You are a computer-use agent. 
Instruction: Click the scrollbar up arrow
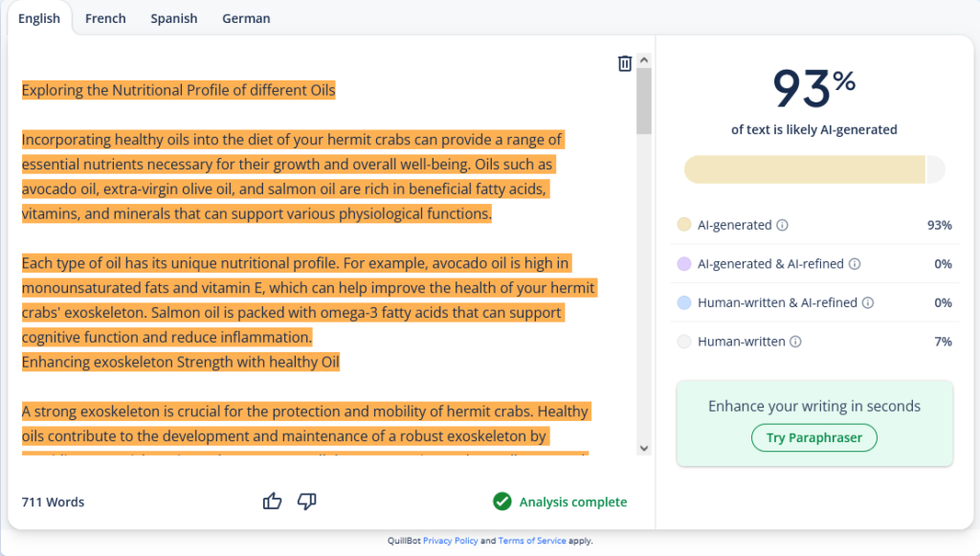644,60
